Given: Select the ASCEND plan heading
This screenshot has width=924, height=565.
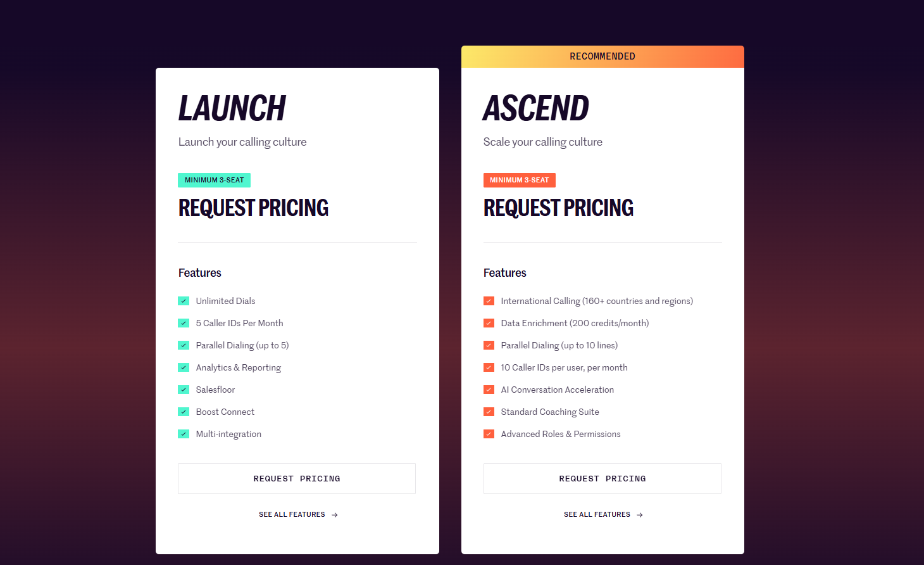Looking at the screenshot, I should 535,108.
